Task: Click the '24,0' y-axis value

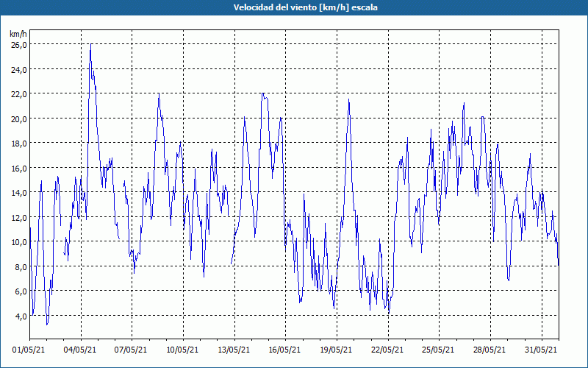Action: pyautogui.click(x=19, y=69)
